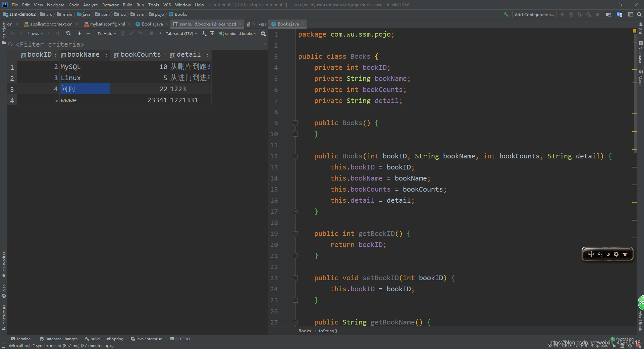
Task: Open Search Everywhere magnifier icon
Action: click(639, 14)
